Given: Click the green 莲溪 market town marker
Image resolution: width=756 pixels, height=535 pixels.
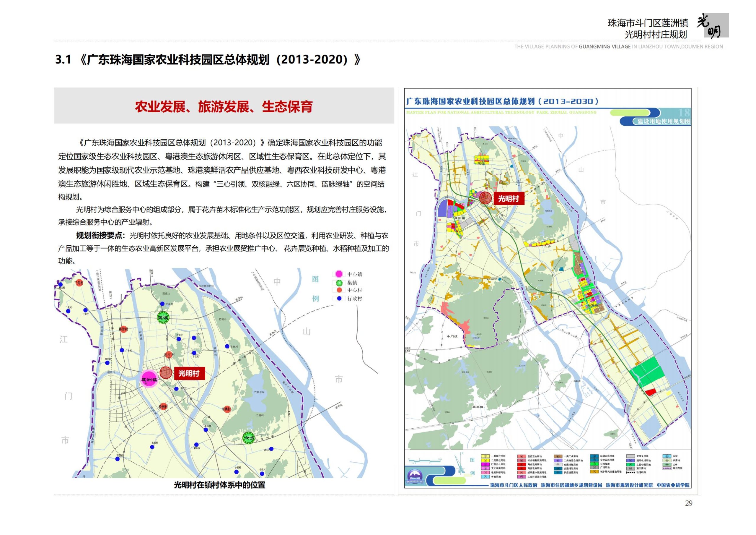Looking at the screenshot, I should (x=163, y=317).
